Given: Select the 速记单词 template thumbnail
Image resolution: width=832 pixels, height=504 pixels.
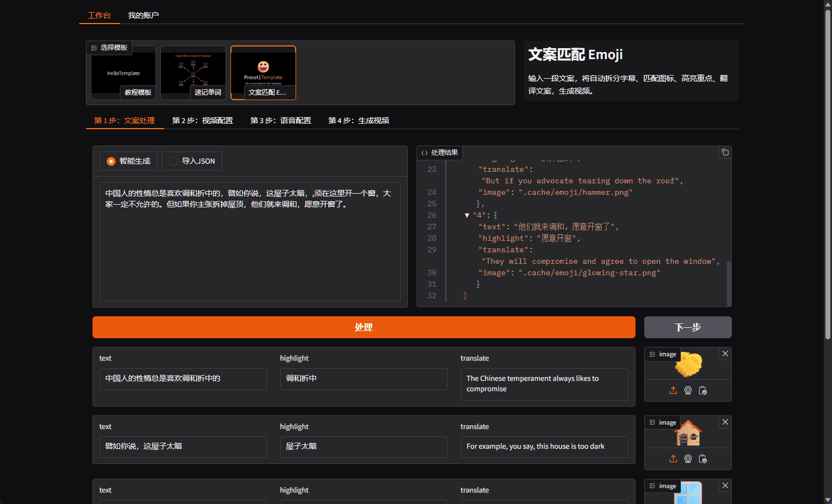Looking at the screenshot, I should 193,73.
